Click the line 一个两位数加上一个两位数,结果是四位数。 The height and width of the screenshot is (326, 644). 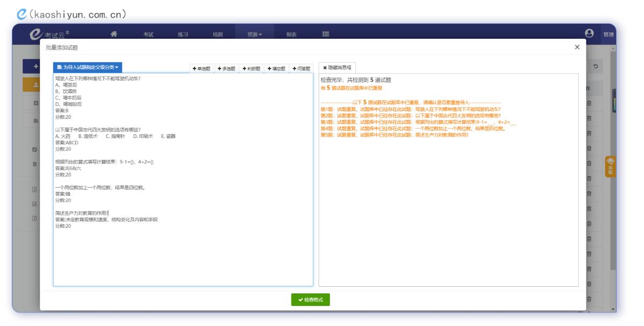[x=101, y=188]
